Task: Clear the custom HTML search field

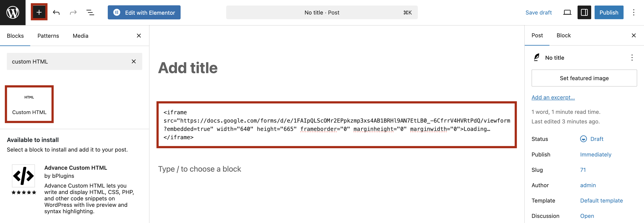Action: (134, 61)
